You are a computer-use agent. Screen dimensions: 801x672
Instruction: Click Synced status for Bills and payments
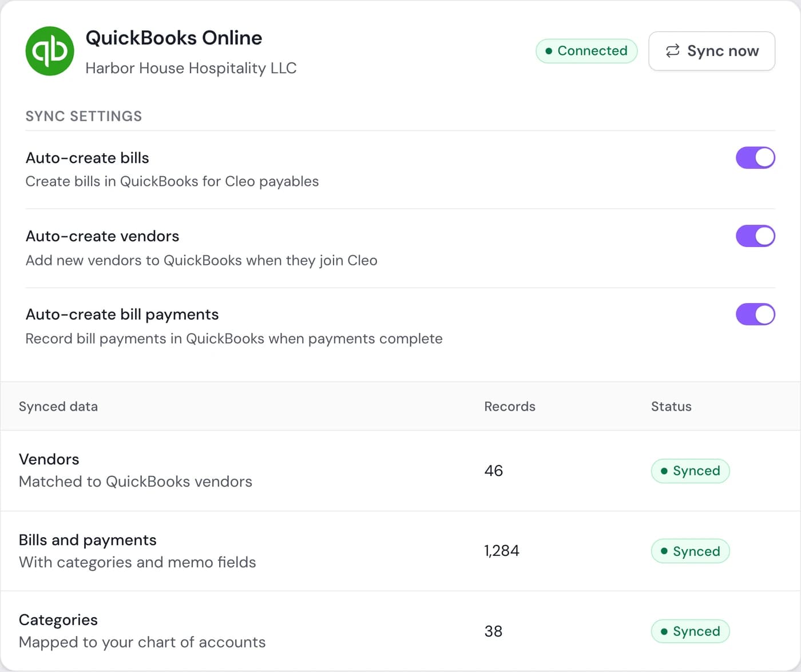pos(690,551)
